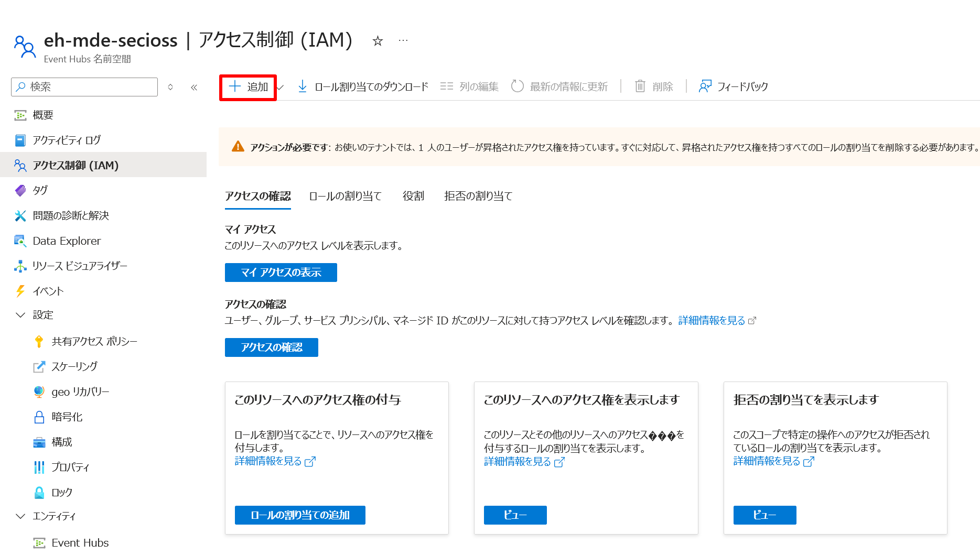Click the blue アクセスの確認 button
Screen dimensions: 980x555
click(272, 347)
